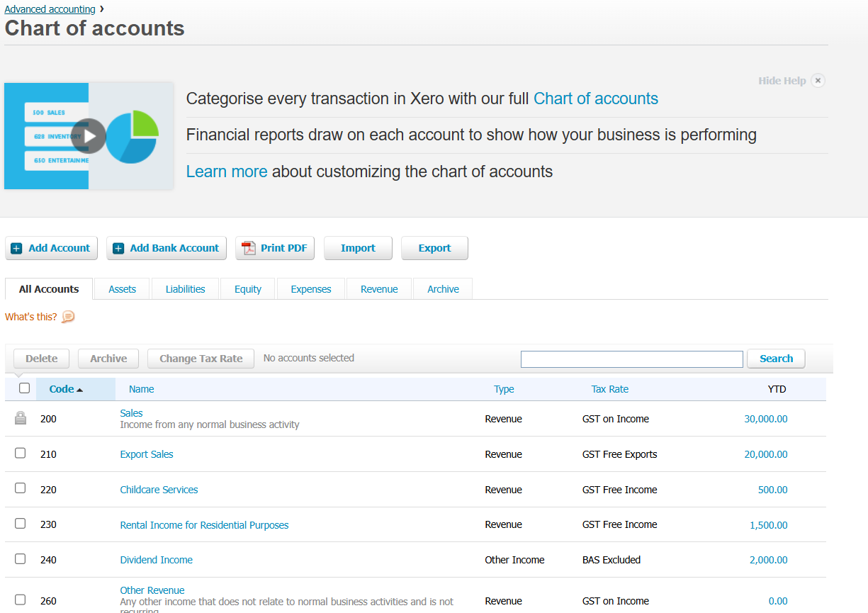
Task: Click the account search input field
Action: 631,359
